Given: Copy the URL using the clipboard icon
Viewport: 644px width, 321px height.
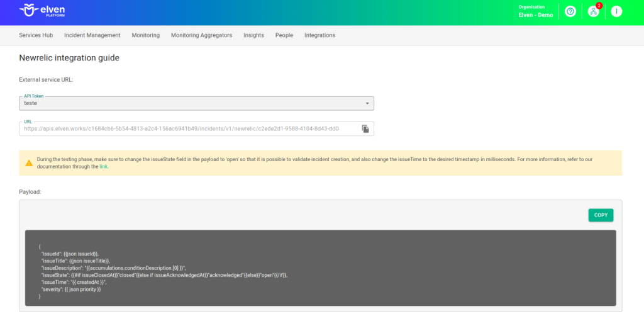Looking at the screenshot, I should 365,128.
